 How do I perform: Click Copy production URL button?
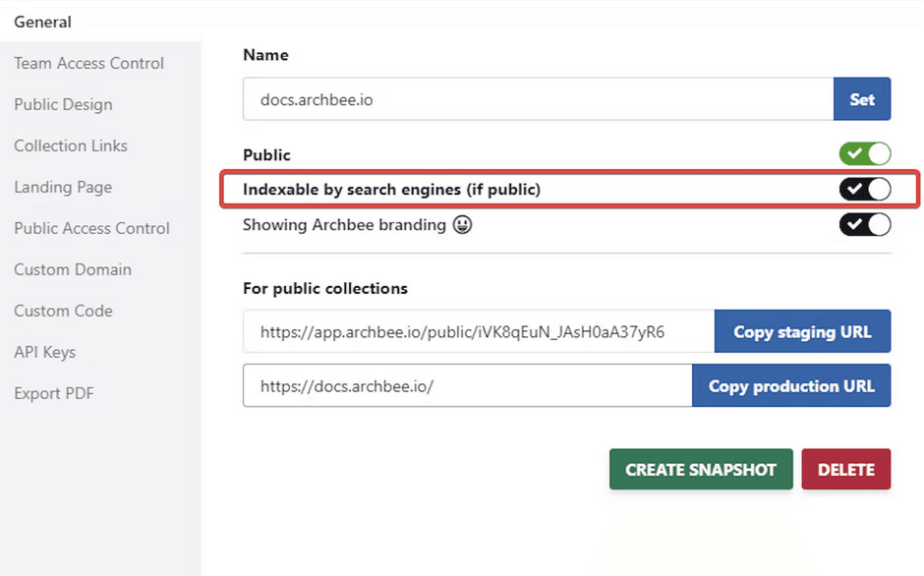(x=791, y=386)
